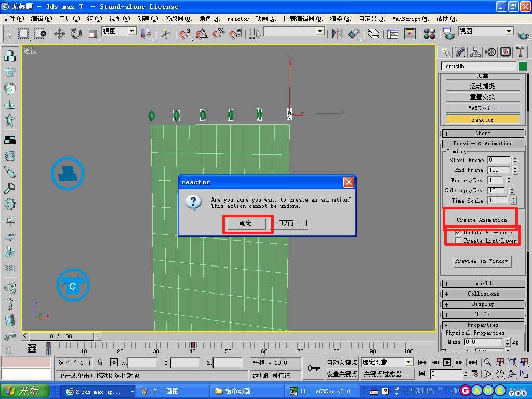Switch to the 11 - ACDSee taskbar item

[x=322, y=391]
